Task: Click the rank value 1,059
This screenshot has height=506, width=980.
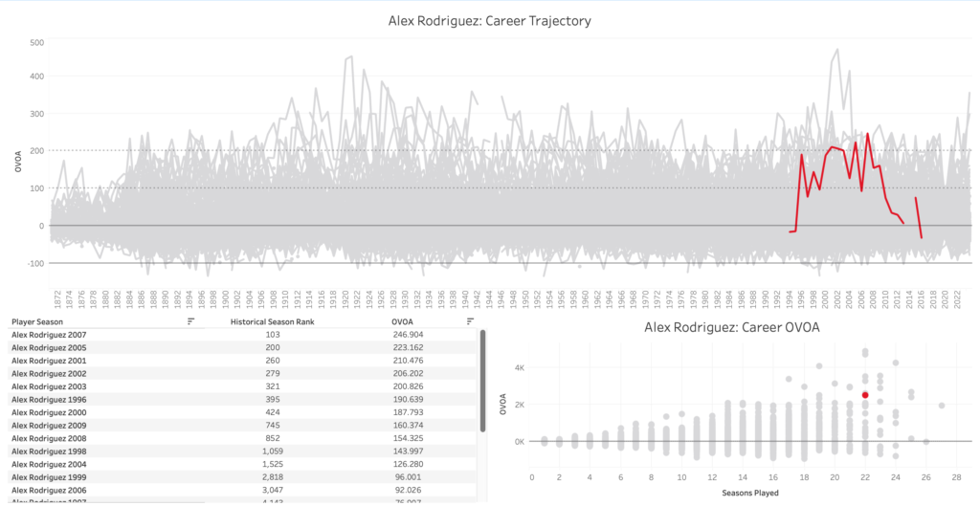Action: [273, 451]
